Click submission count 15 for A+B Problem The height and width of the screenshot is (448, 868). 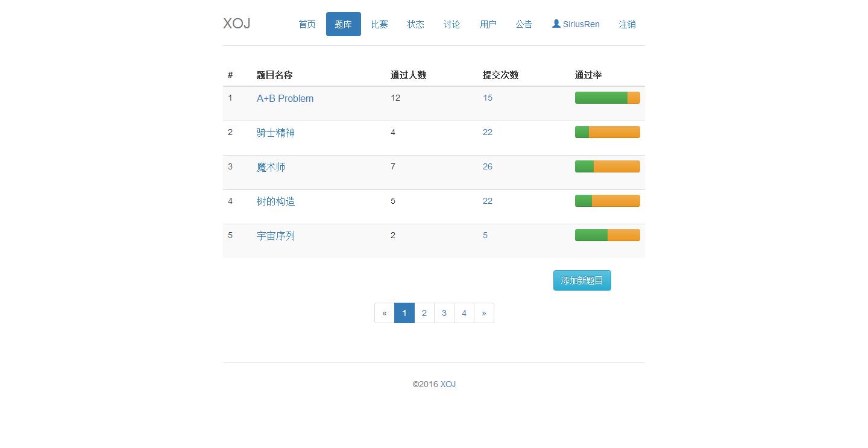pos(488,98)
